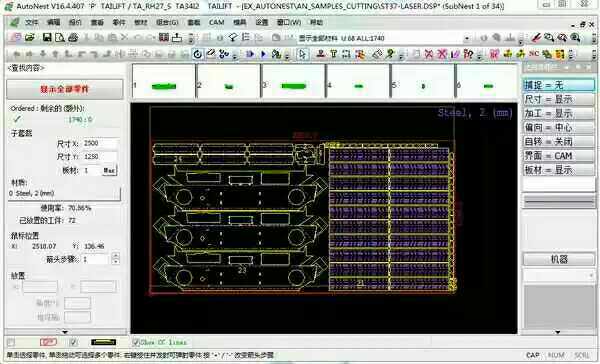The image size is (600, 364).
Task: Open the 设置 menu
Action: coord(262,23)
